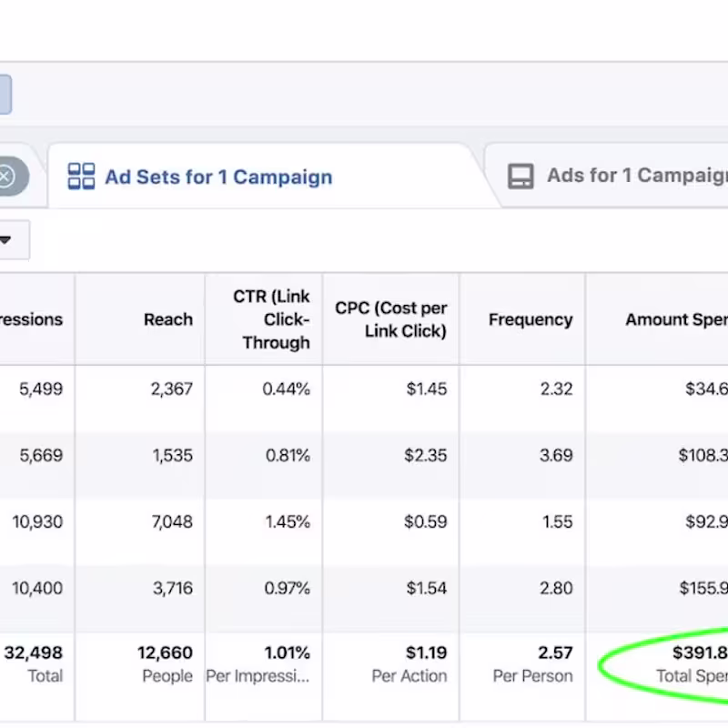
Task: Click the Ads for 1 Campaign icon
Action: click(x=521, y=176)
